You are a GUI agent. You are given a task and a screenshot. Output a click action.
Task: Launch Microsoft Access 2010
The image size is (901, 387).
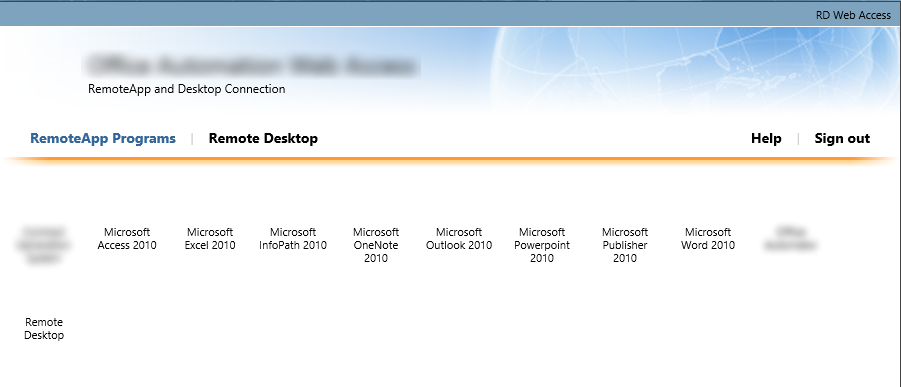[x=127, y=239]
